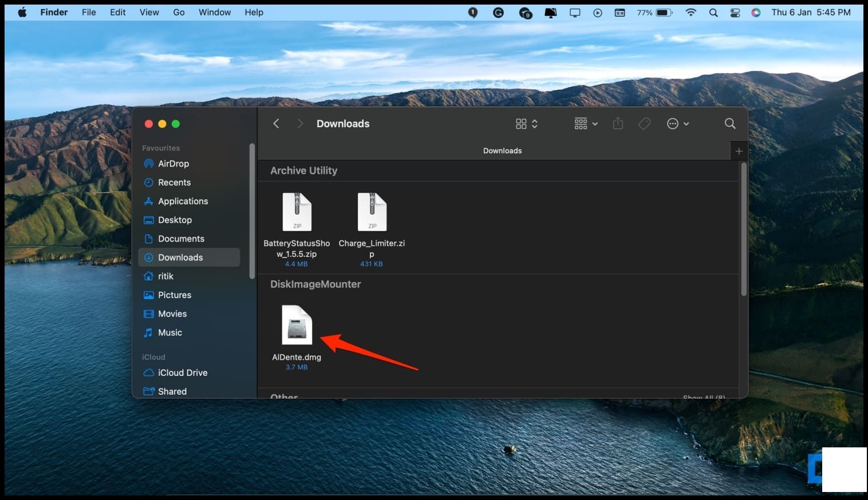Click the Share toolbar icon
868x500 pixels.
[618, 124]
